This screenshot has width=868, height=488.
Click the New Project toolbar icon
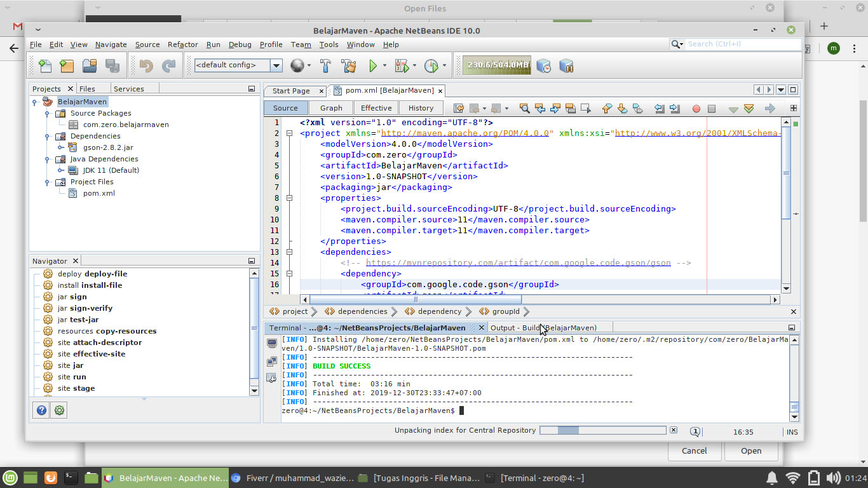pyautogui.click(x=67, y=65)
